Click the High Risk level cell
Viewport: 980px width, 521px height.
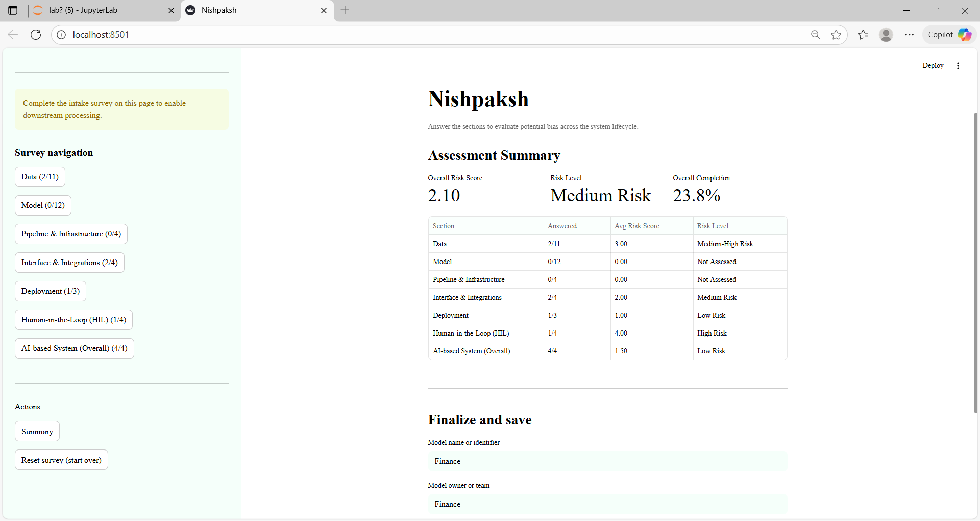coord(740,333)
